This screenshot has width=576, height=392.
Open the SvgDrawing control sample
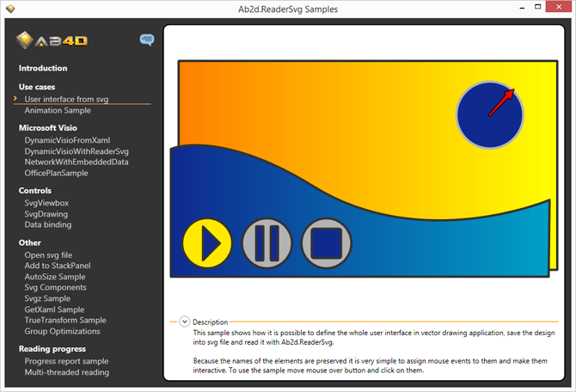click(46, 214)
